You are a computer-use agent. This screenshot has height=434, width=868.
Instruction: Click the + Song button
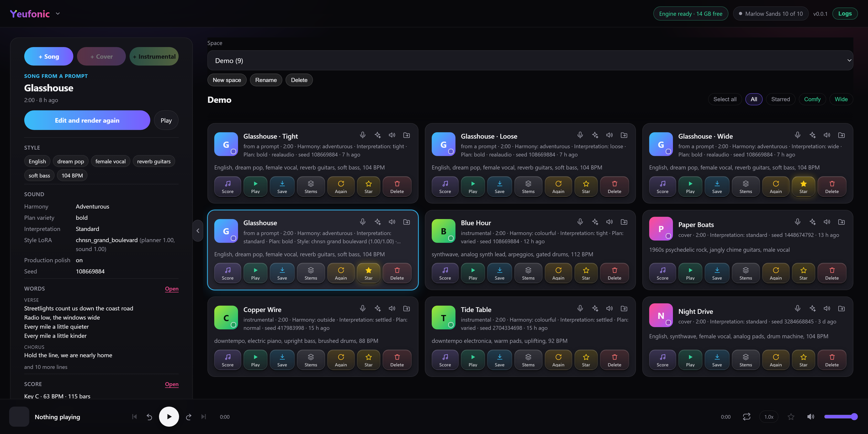49,56
